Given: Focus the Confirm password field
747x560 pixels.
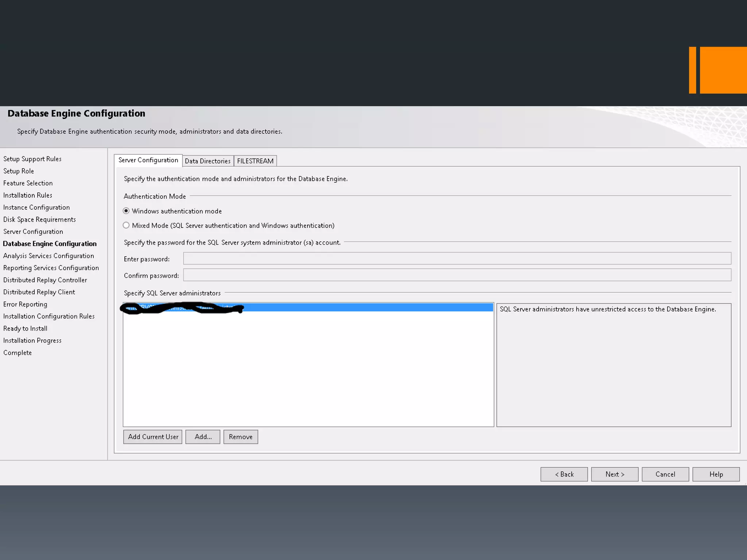Looking at the screenshot, I should click(x=457, y=275).
